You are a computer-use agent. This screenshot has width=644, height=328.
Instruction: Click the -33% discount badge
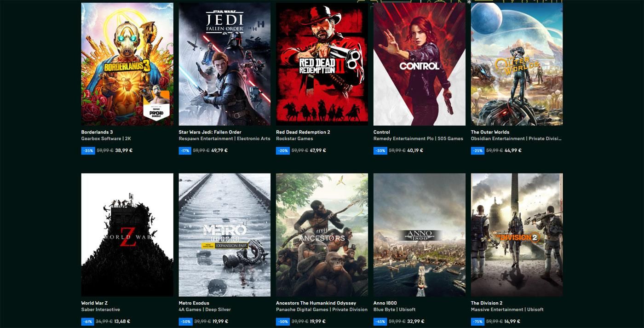click(380, 150)
